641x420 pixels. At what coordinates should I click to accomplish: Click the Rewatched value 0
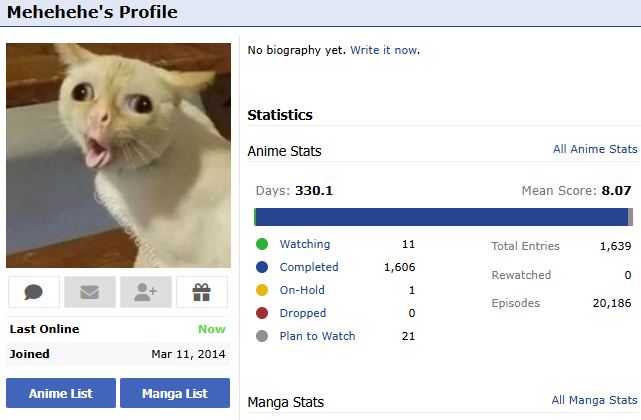click(628, 275)
